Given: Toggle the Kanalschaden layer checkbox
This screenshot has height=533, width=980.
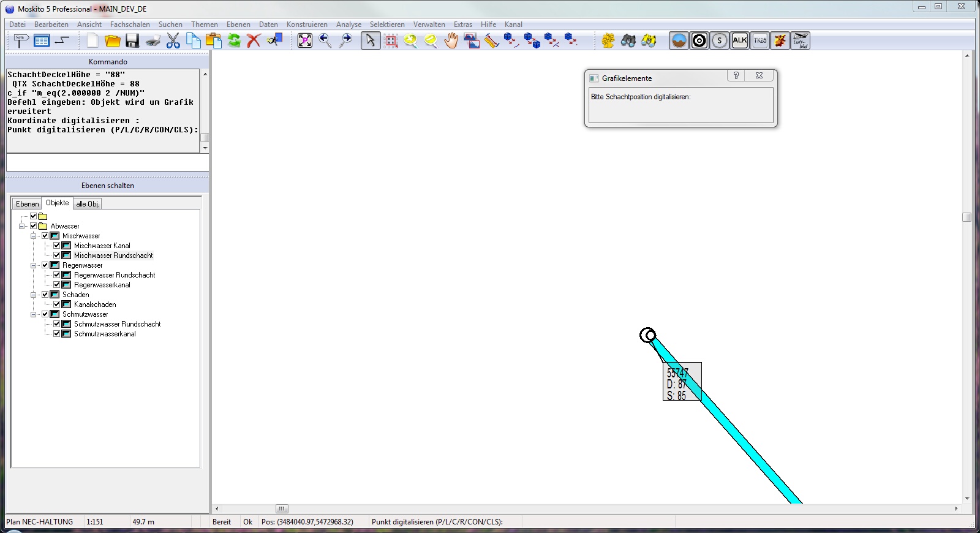Looking at the screenshot, I should [x=57, y=304].
